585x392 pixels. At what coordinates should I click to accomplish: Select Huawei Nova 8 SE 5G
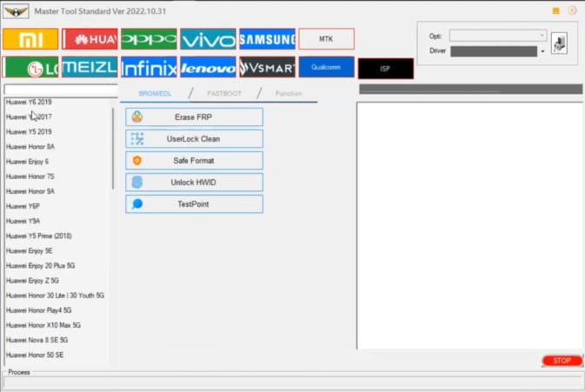(x=37, y=341)
